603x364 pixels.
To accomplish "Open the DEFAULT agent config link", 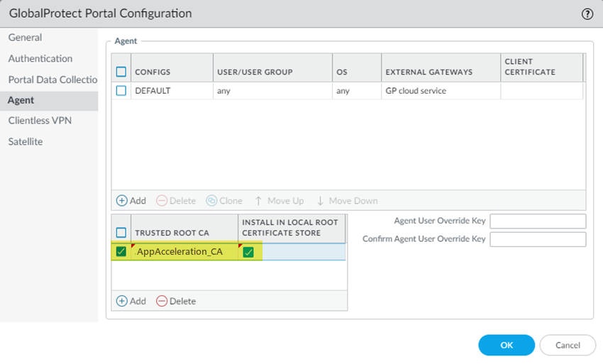I will pos(153,91).
